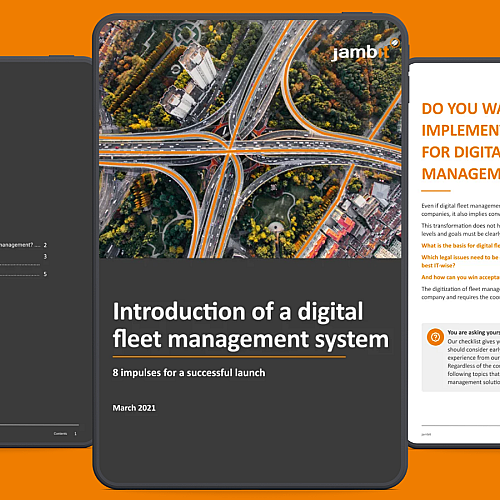
Task: Click small jambit footer text on right page
Action: pos(426,434)
